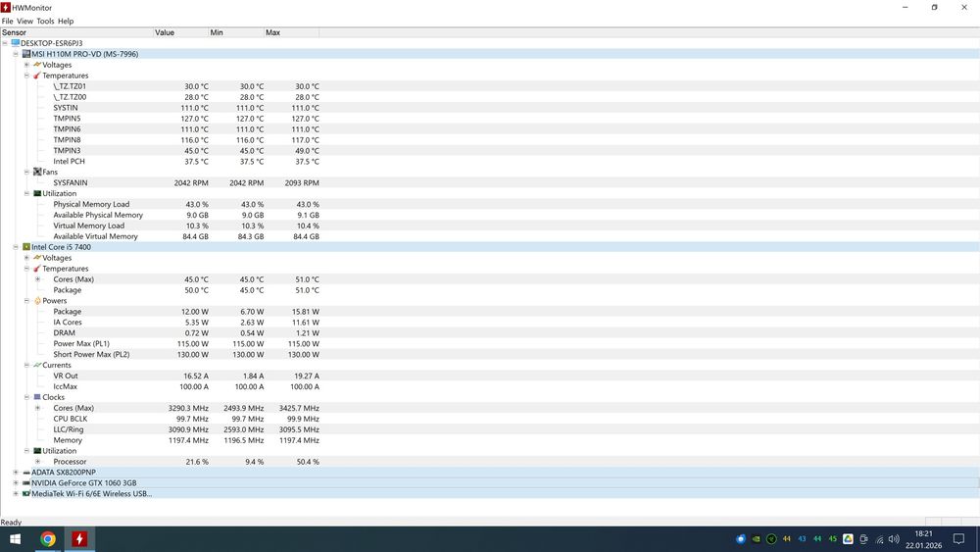The image size is (980, 552).
Task: Open Google Chrome from the taskbar
Action: (47, 538)
